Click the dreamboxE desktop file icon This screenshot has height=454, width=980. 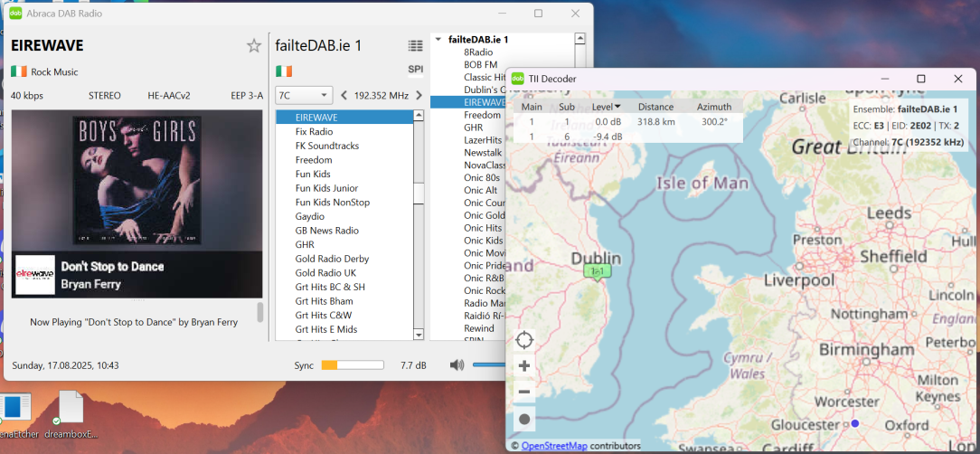[71, 412]
